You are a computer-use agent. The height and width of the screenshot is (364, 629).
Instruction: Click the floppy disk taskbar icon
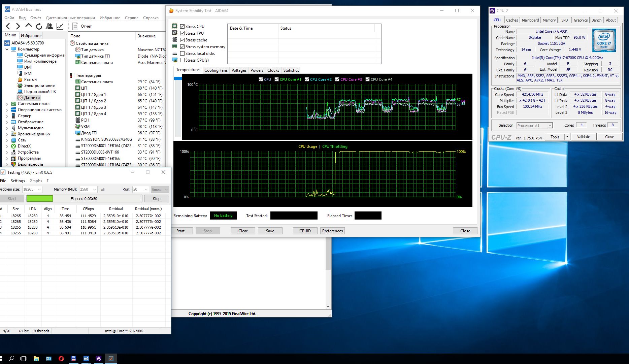[73, 359]
